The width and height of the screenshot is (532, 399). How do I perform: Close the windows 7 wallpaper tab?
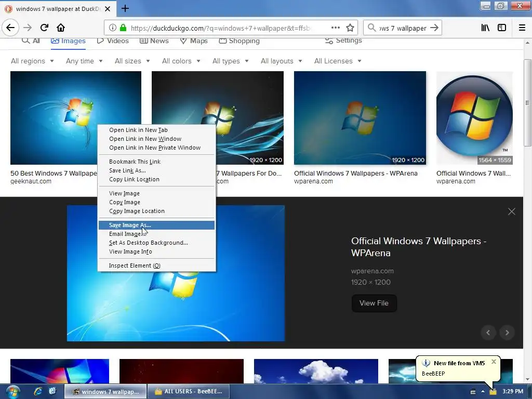[x=108, y=9]
